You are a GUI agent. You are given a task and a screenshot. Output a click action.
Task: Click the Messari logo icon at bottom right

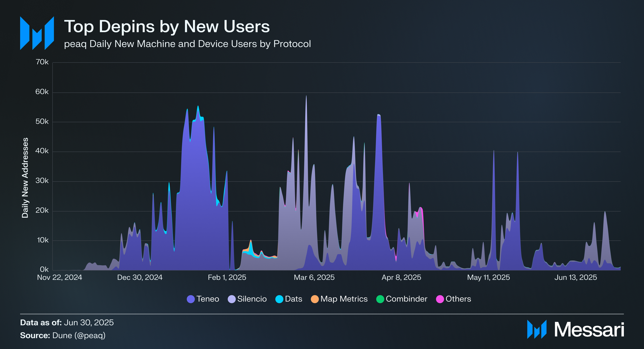pyautogui.click(x=537, y=329)
